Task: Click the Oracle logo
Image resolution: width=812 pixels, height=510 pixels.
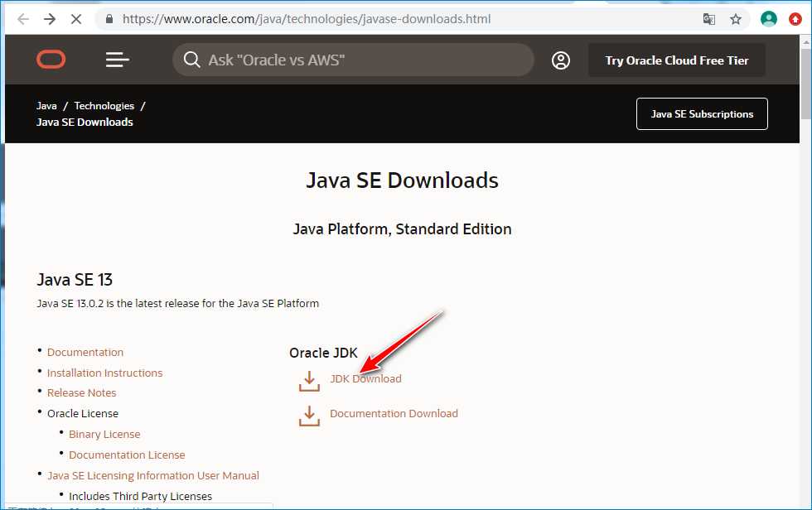Action: [51, 60]
